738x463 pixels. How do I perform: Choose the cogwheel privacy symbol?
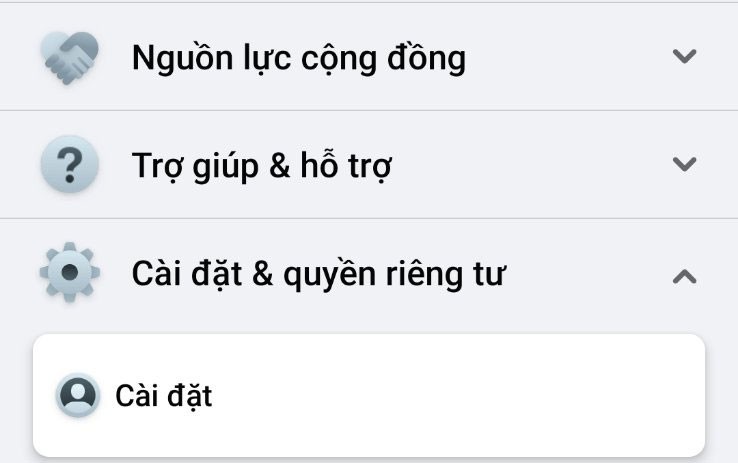pos(70,272)
